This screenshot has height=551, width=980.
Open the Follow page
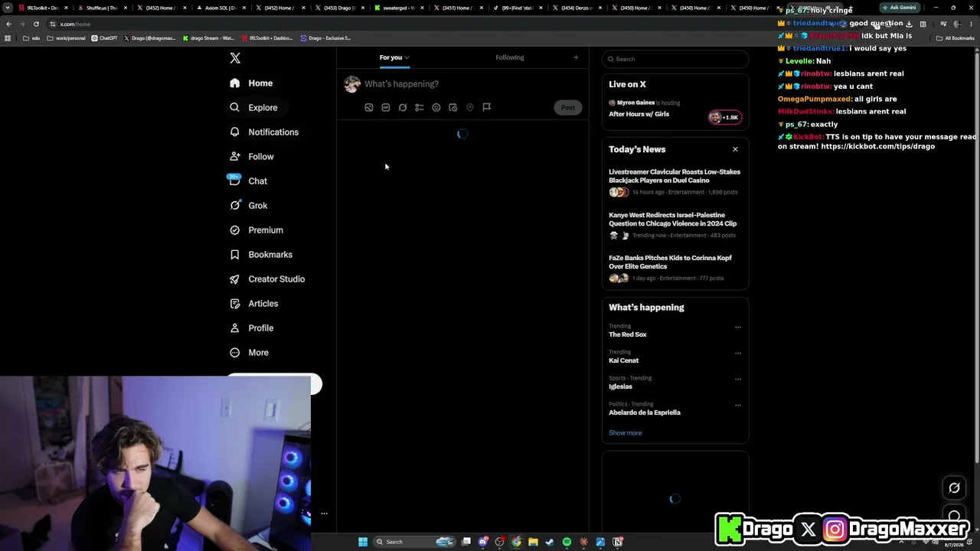tap(251, 157)
